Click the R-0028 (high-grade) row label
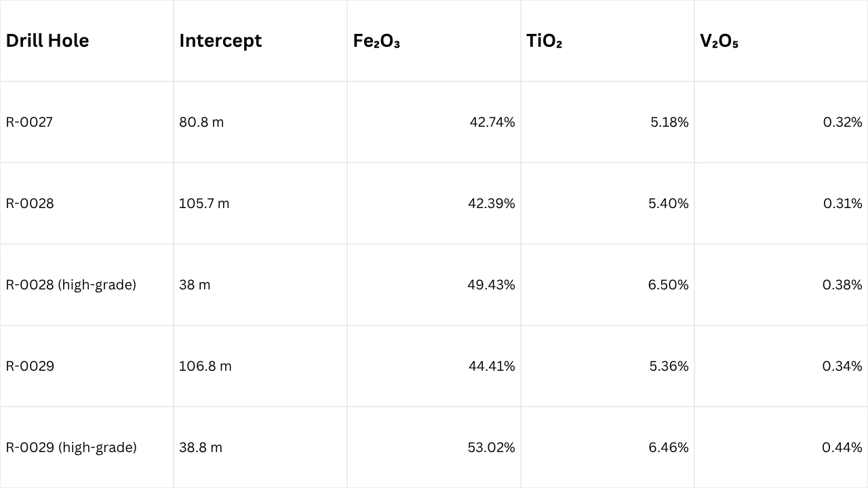This screenshot has height=488, width=868. 71,285
